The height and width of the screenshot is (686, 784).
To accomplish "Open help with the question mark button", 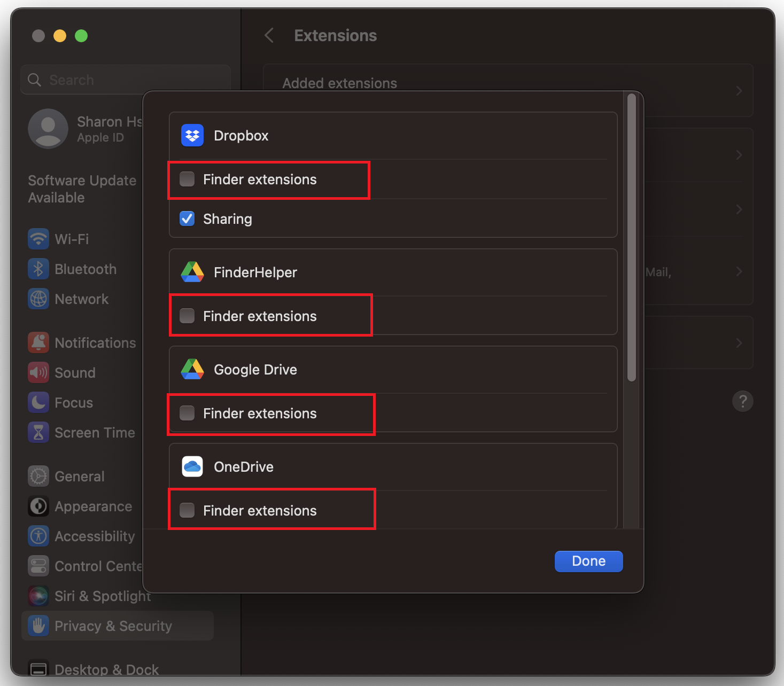I will tap(742, 401).
